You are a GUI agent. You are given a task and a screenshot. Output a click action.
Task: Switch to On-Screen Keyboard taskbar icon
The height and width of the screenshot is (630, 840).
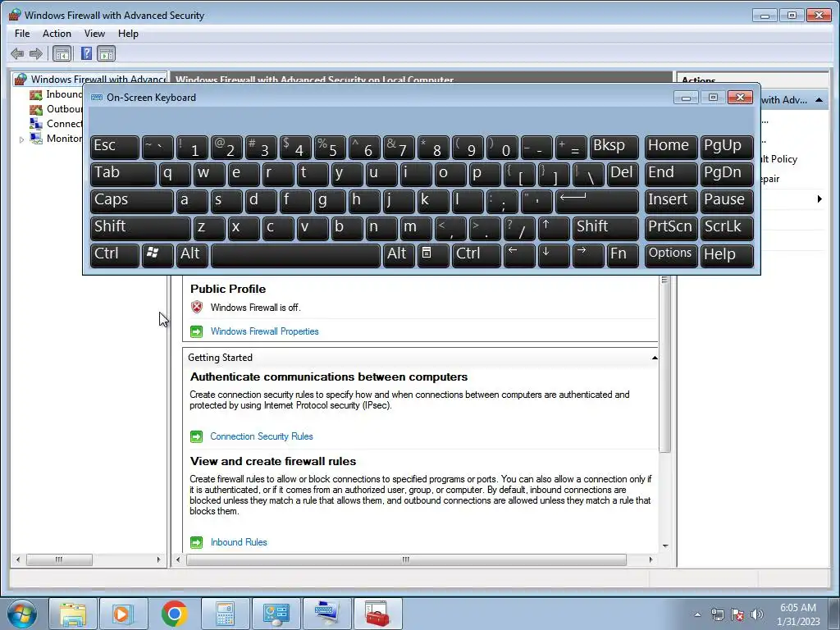pyautogui.click(x=326, y=614)
